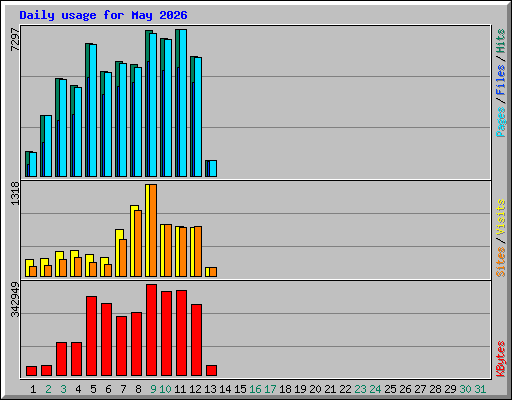Screen dimensions: 512x400
Task: Click day 31 on the axis
Action: click(x=480, y=389)
